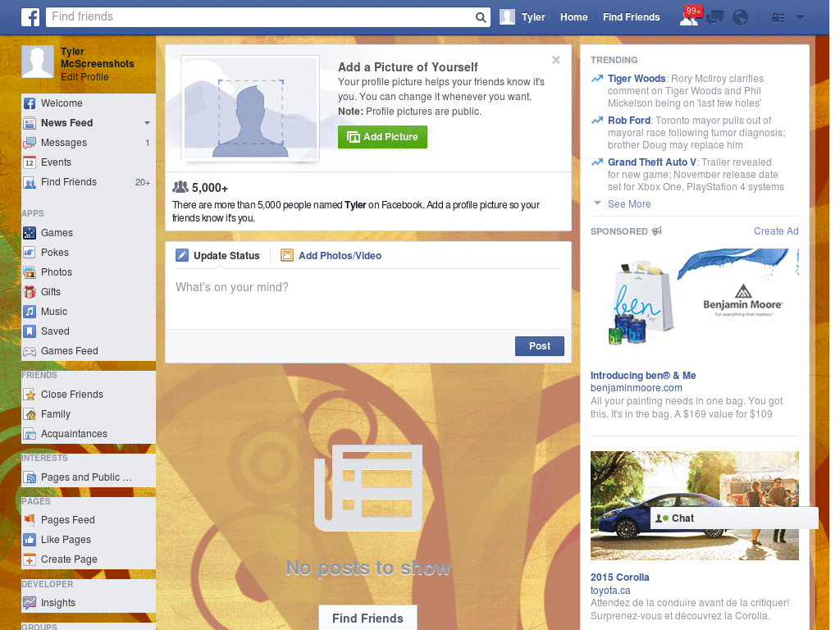
Task: Click the Create Page plus icon
Action: point(30,559)
